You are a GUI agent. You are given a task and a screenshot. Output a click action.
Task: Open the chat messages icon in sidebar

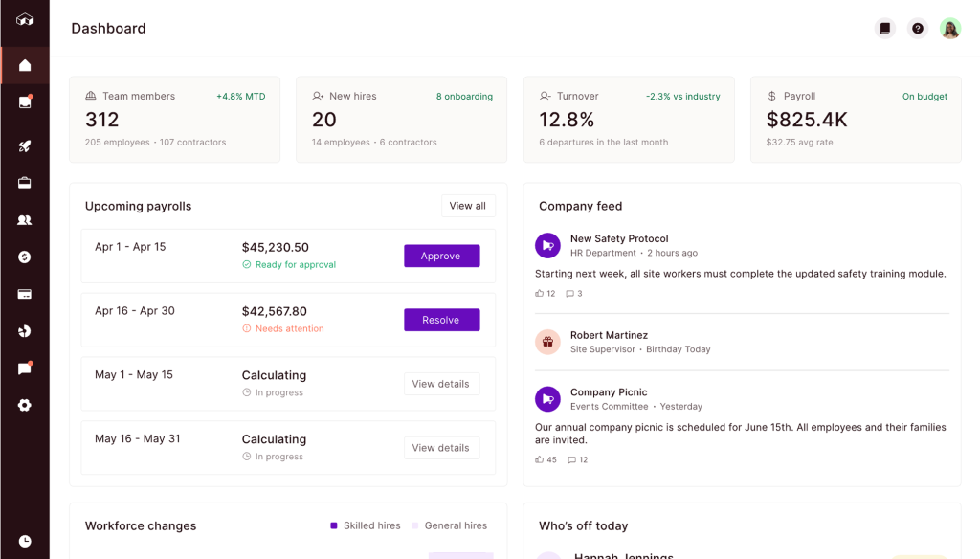click(25, 369)
